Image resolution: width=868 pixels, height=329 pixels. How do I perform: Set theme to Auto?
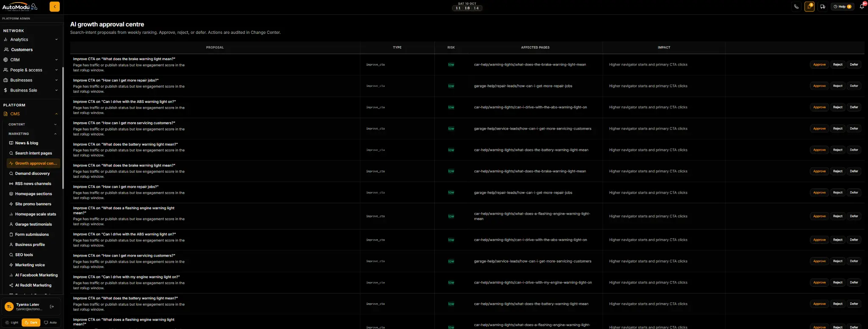[x=50, y=323]
